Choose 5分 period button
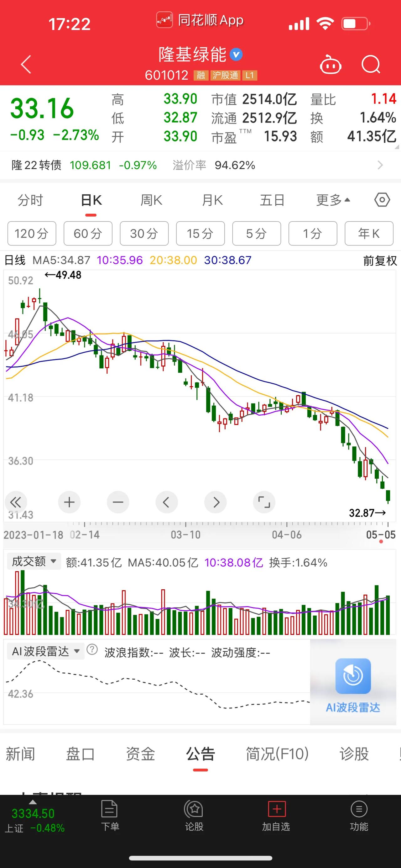The width and height of the screenshot is (401, 868). click(257, 233)
